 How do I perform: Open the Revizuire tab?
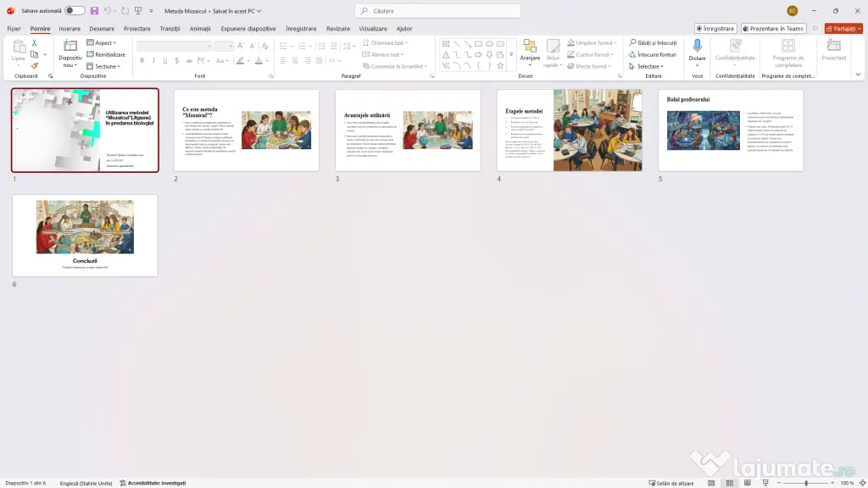point(337,29)
